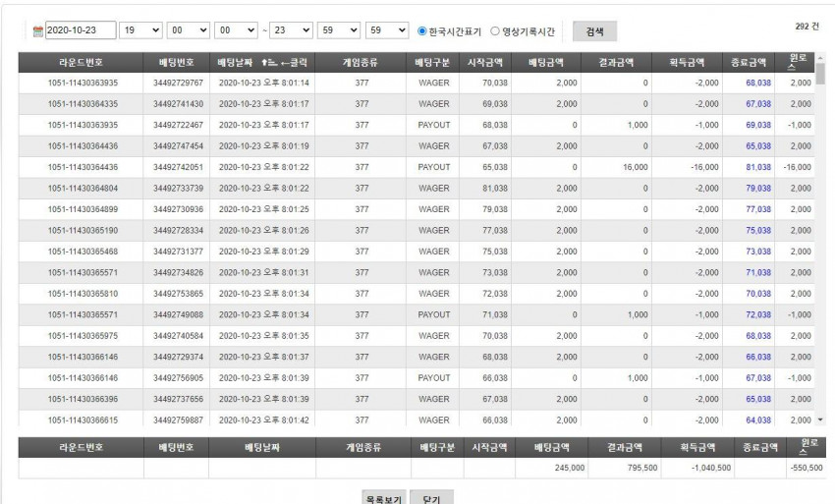
Task: Select the row with round 1051-11430364804
Action: pyautogui.click(x=417, y=188)
